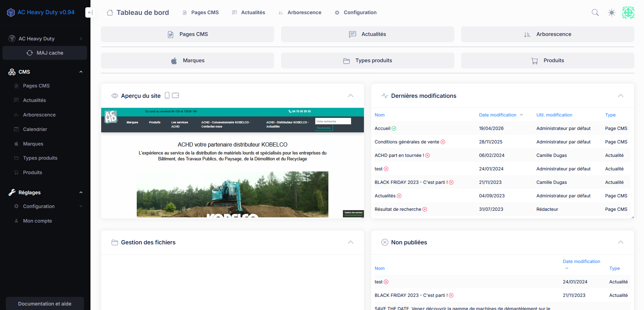
Task: Collapse the Réglages sidebar section
Action: [81, 192]
